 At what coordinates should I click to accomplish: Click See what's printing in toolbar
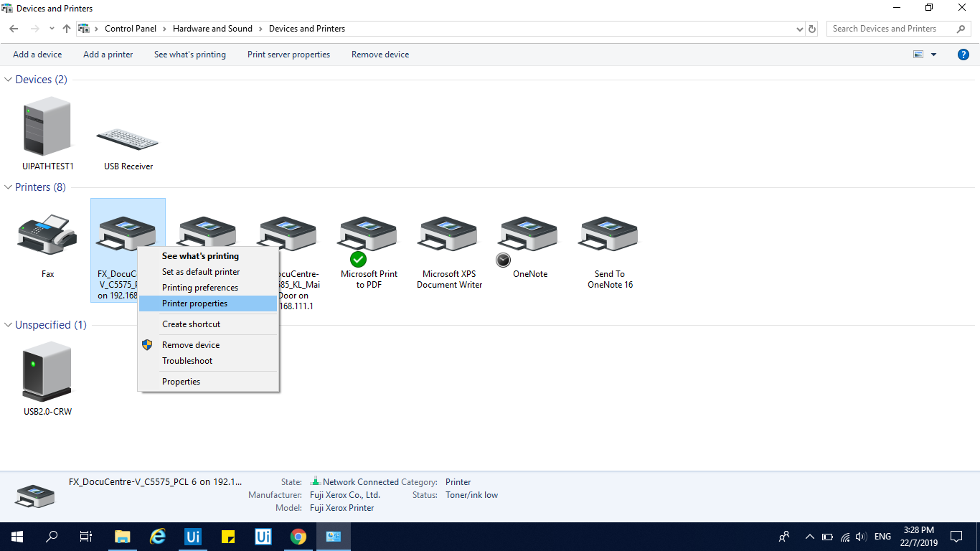coord(190,55)
